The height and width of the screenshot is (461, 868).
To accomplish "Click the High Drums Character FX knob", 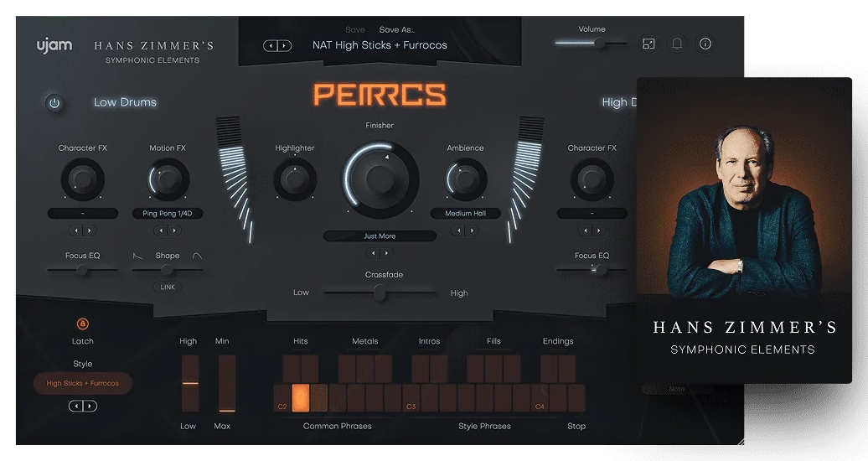I will pos(592,179).
